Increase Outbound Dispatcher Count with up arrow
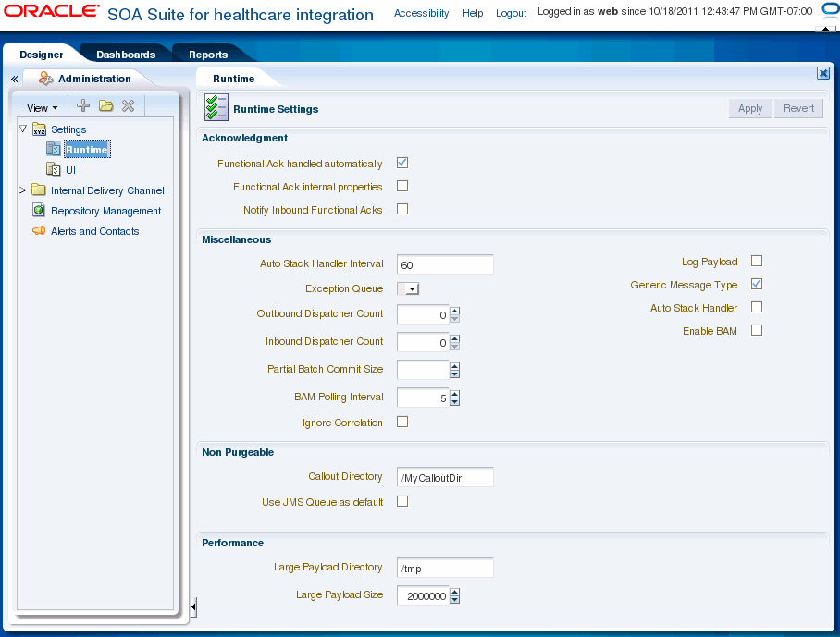 [x=455, y=311]
